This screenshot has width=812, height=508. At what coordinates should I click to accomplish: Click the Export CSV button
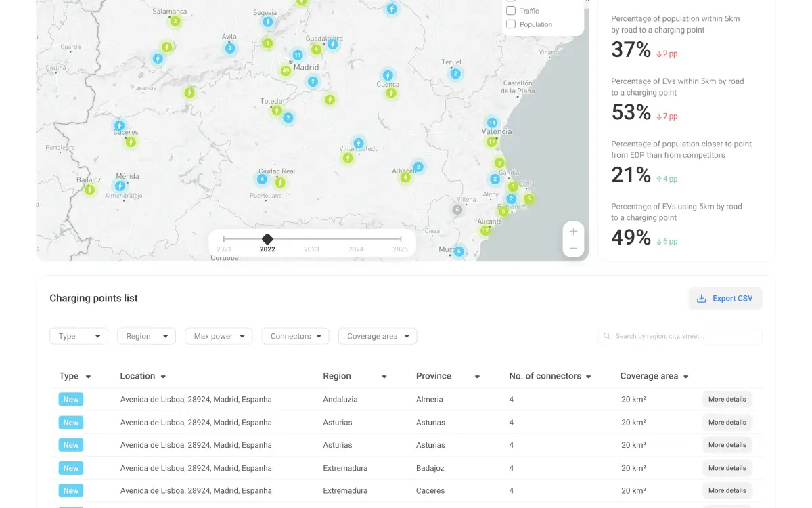click(725, 299)
